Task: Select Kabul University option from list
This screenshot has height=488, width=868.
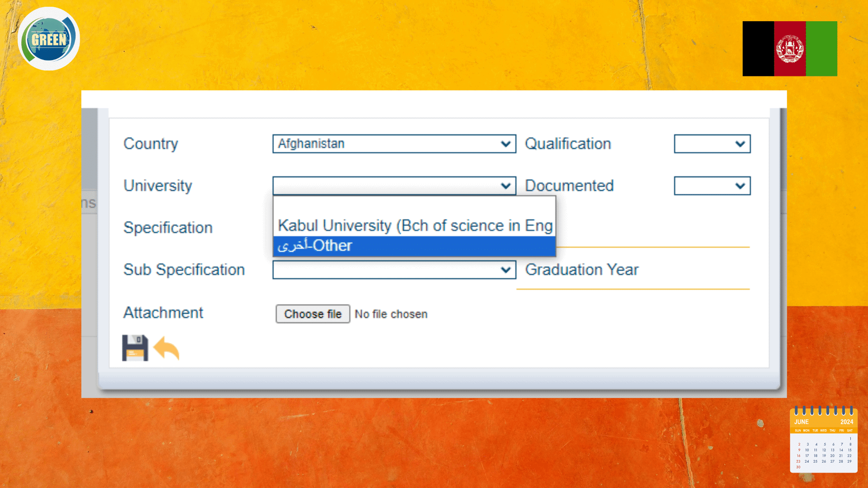Action: point(414,225)
